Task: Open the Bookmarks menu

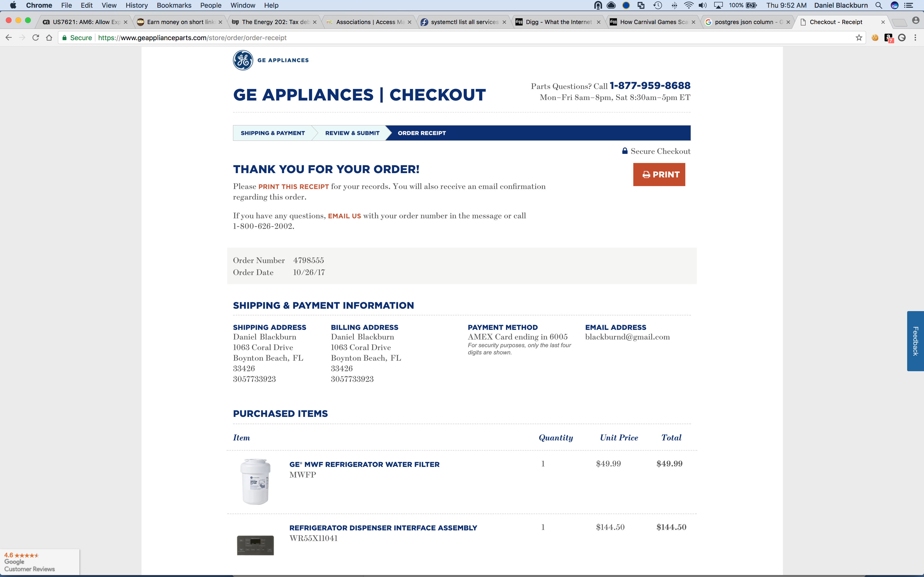Action: click(x=174, y=5)
